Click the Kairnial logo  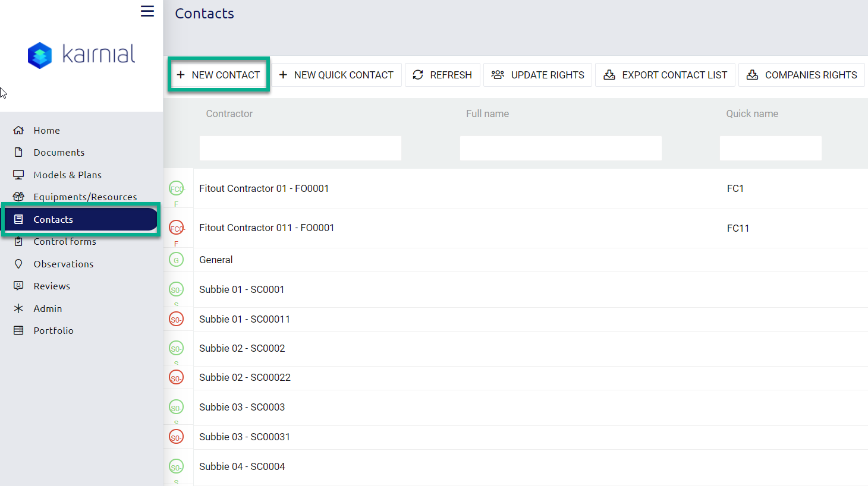pos(81,55)
